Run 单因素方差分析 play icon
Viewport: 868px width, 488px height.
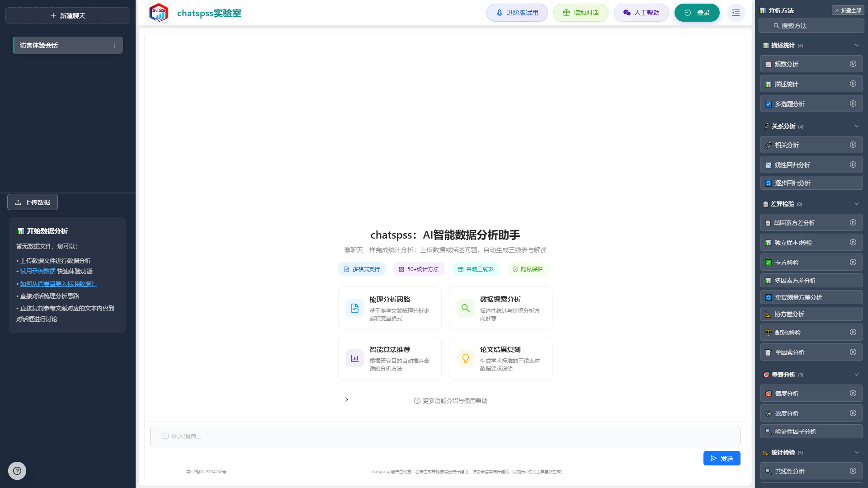pyautogui.click(x=853, y=223)
